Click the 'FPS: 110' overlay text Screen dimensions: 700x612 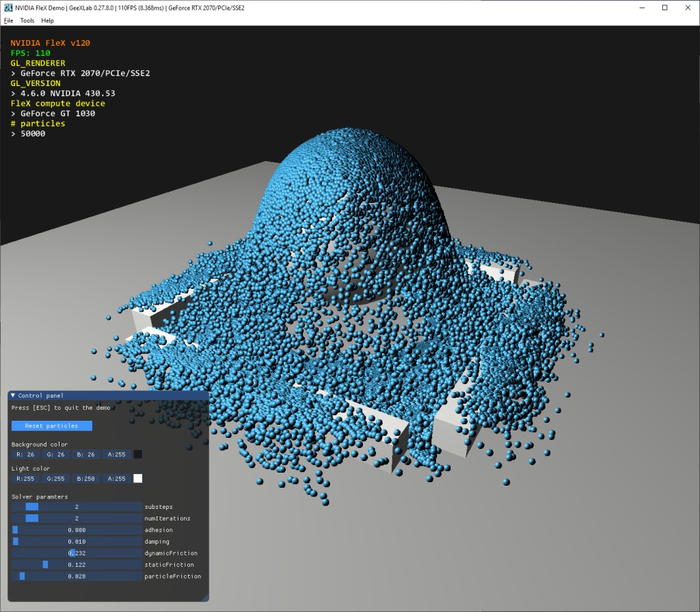click(x=30, y=53)
